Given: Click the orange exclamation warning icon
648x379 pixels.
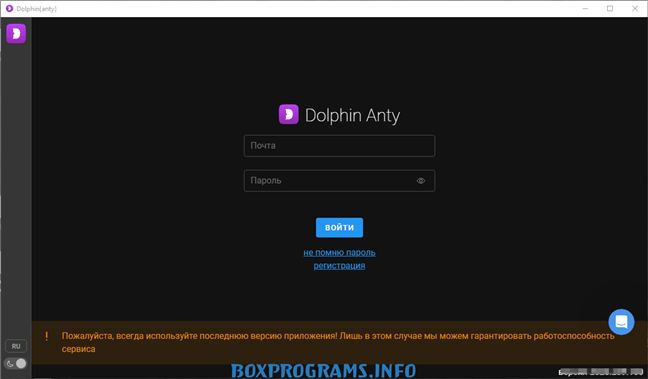Looking at the screenshot, I should (46, 336).
